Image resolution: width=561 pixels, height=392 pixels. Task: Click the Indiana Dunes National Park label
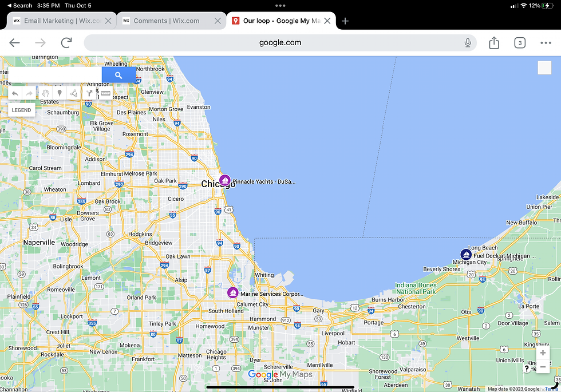point(416,288)
